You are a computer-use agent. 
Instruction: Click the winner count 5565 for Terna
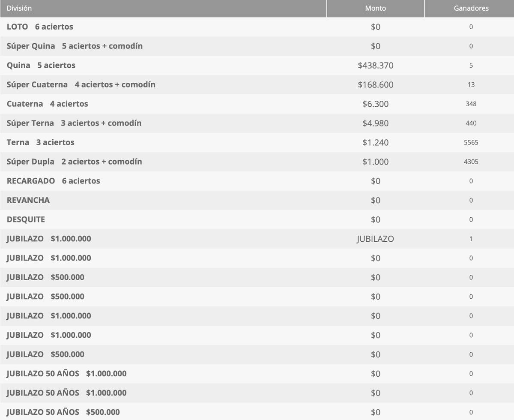coord(471,142)
